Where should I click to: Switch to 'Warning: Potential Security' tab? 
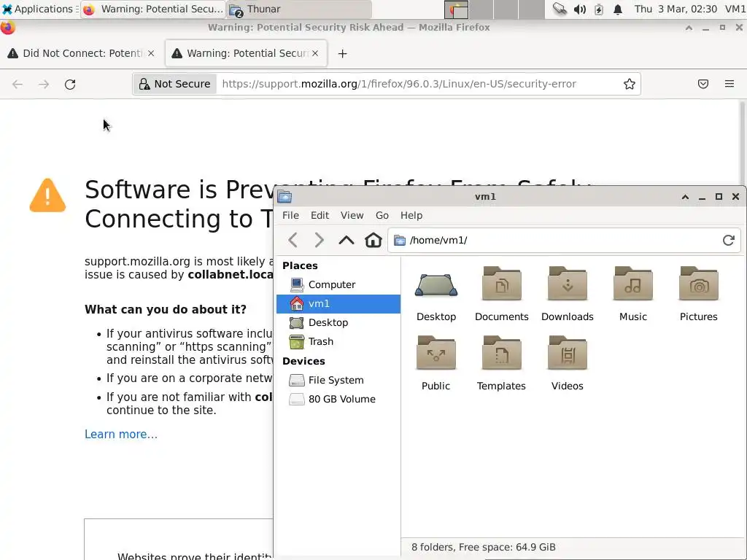click(x=246, y=53)
